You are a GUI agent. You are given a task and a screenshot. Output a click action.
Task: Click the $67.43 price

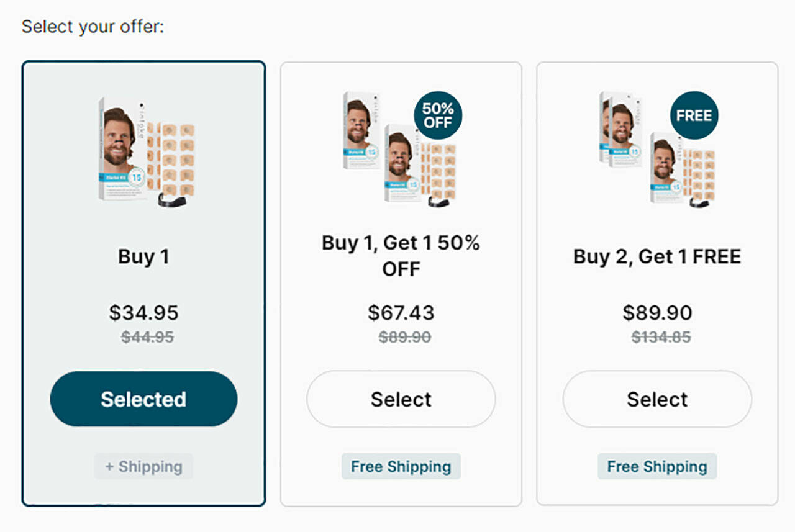pyautogui.click(x=401, y=312)
